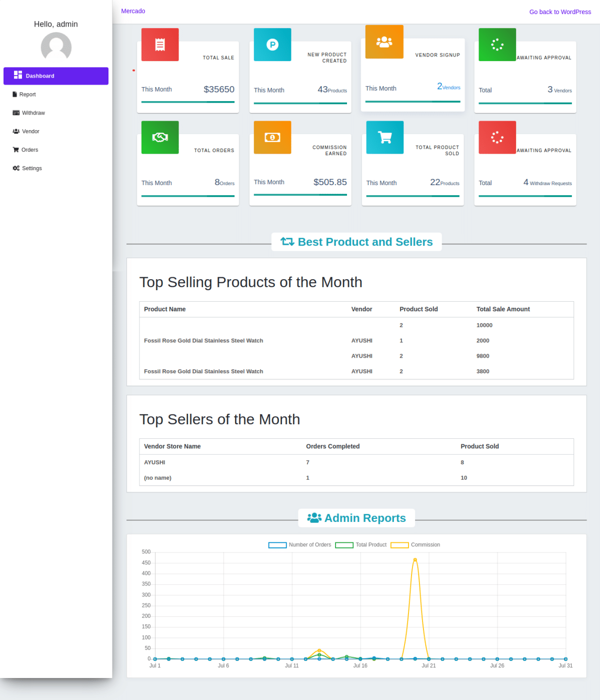The width and height of the screenshot is (600, 700).
Task: Click the admin profile avatar
Action: point(55,47)
